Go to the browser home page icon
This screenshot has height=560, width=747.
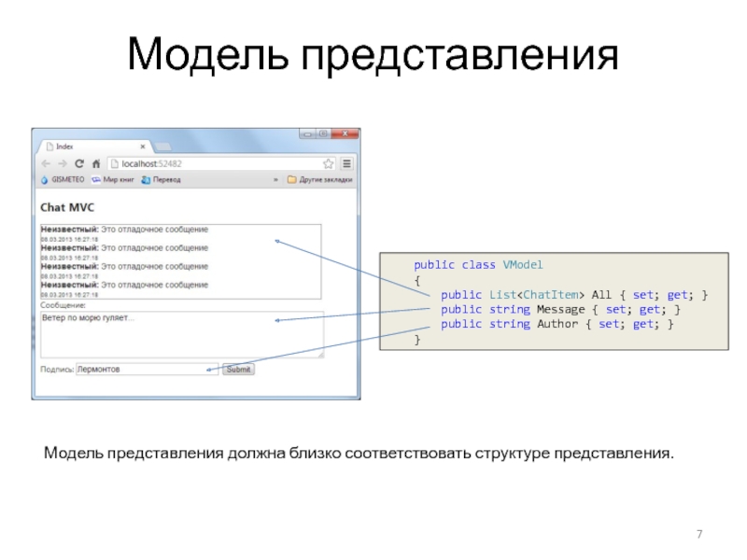coord(95,163)
